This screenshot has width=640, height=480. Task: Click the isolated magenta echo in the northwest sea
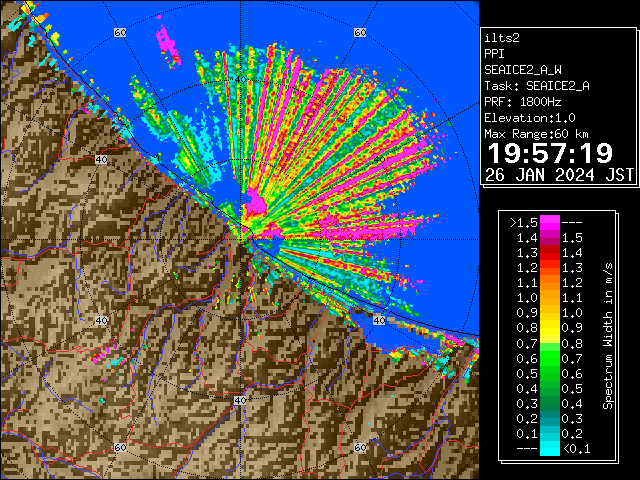167,43
